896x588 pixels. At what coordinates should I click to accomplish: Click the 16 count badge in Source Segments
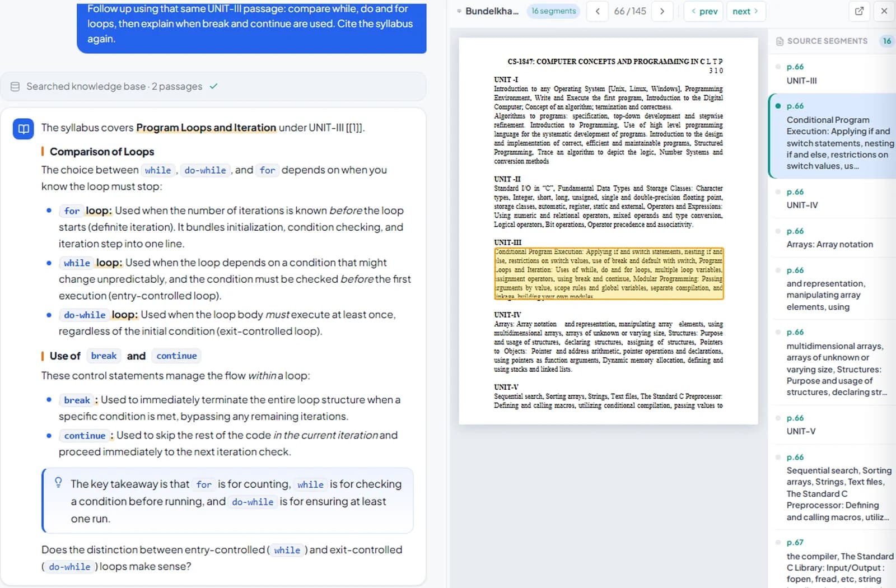coord(886,41)
